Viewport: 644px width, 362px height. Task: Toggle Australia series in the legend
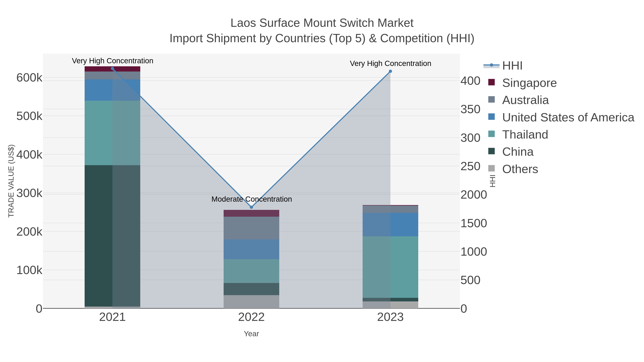[518, 100]
